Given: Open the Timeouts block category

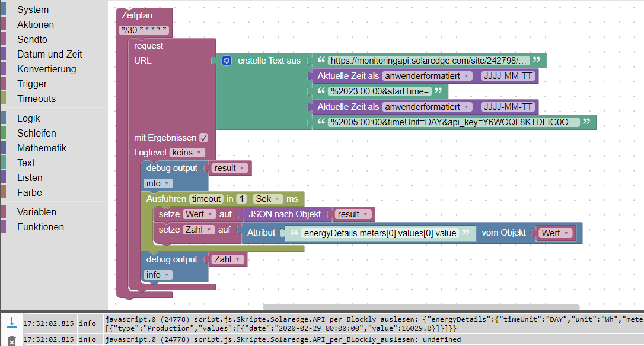Looking at the screenshot, I should [x=36, y=98].
